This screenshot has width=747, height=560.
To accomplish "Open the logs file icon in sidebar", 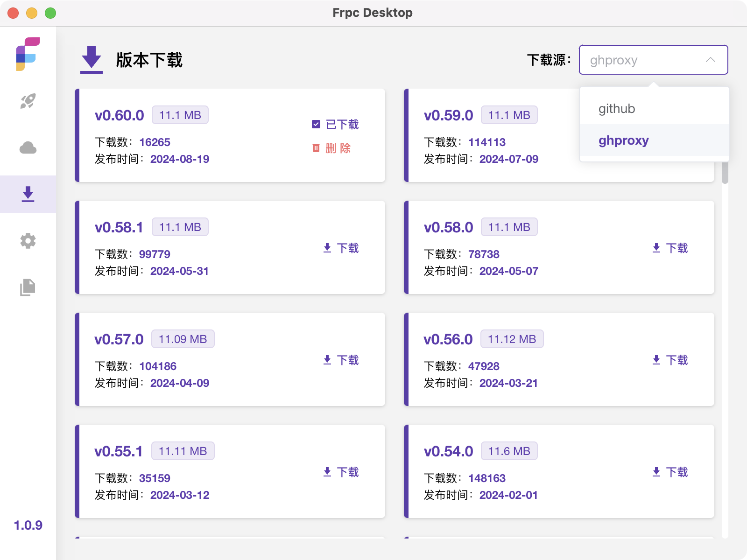I will (28, 287).
